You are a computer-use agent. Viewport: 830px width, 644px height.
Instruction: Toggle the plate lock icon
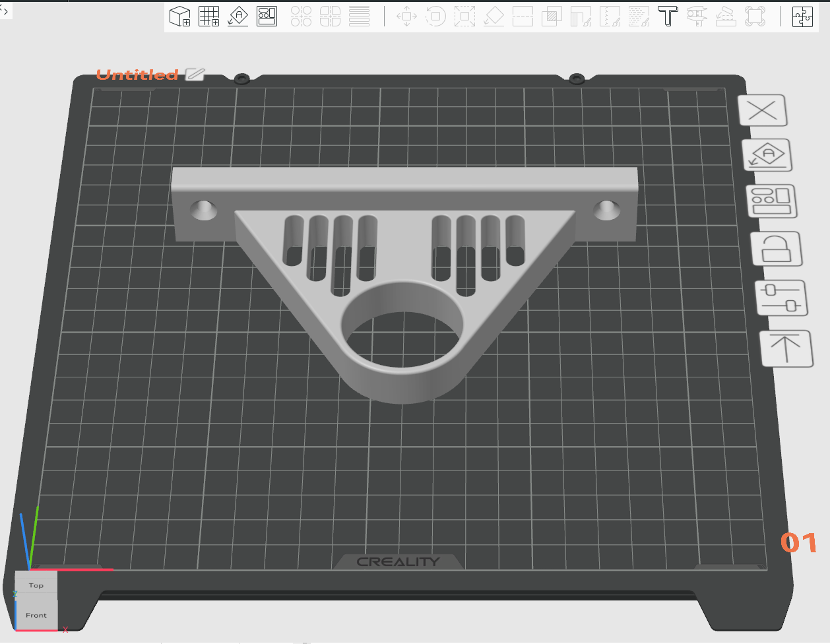[777, 249]
